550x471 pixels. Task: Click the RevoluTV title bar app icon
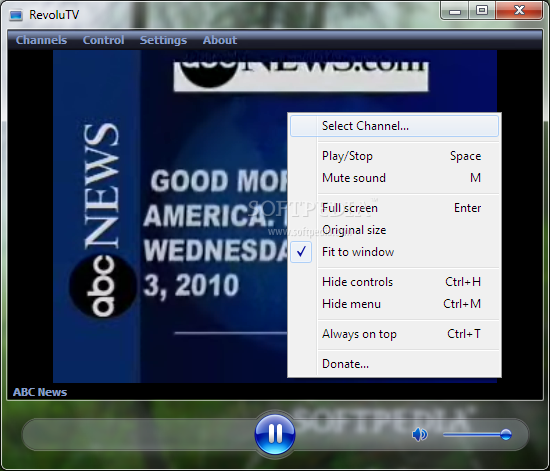(x=16, y=15)
